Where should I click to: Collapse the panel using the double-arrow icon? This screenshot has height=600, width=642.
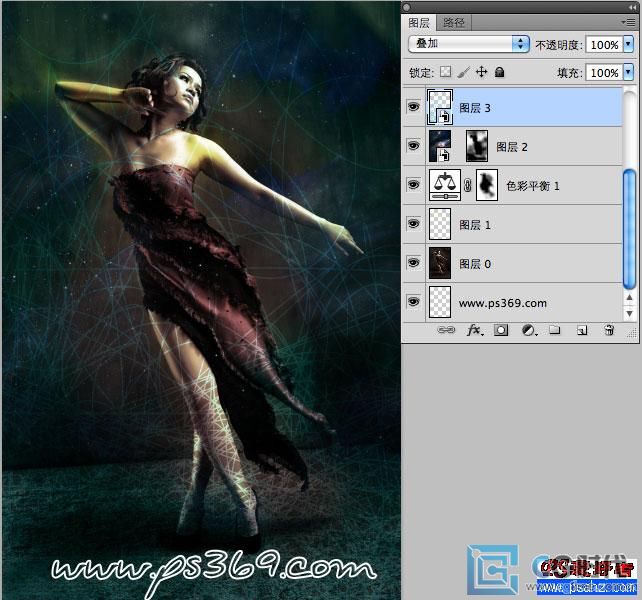coord(631,7)
